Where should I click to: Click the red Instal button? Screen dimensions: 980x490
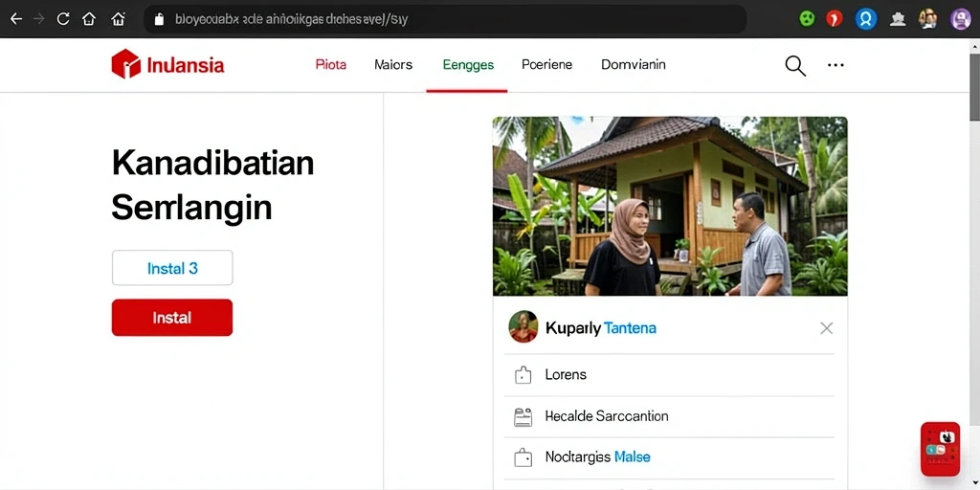[x=172, y=318]
